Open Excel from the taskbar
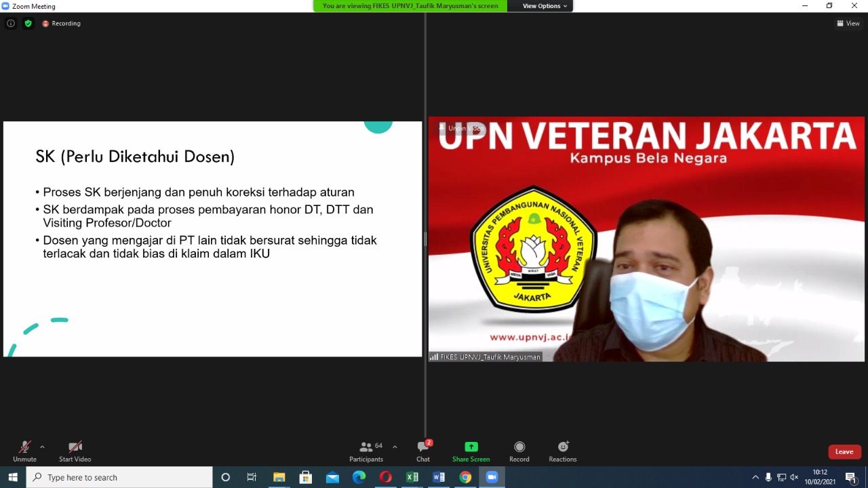868x488 pixels. pos(412,477)
